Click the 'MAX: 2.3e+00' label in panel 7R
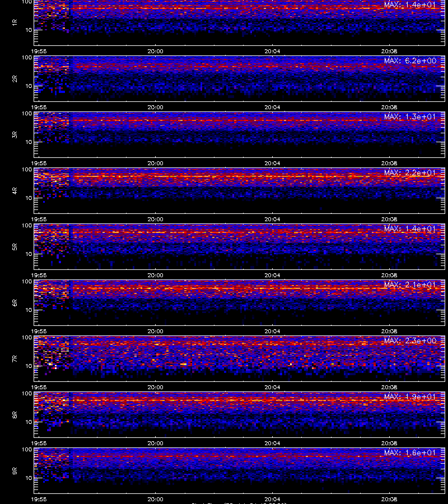Viewport: 448px width, 504px height. [410, 340]
